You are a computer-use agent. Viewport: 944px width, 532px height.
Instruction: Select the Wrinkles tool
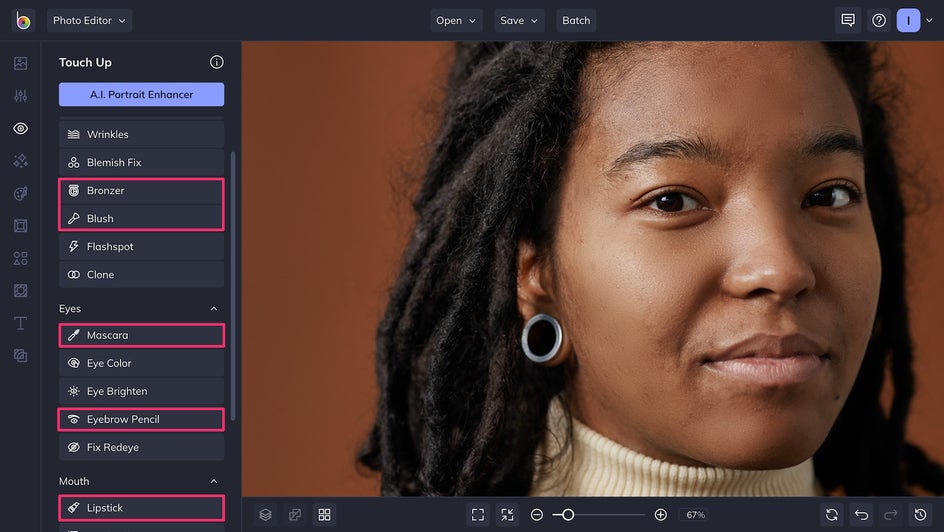[141, 134]
